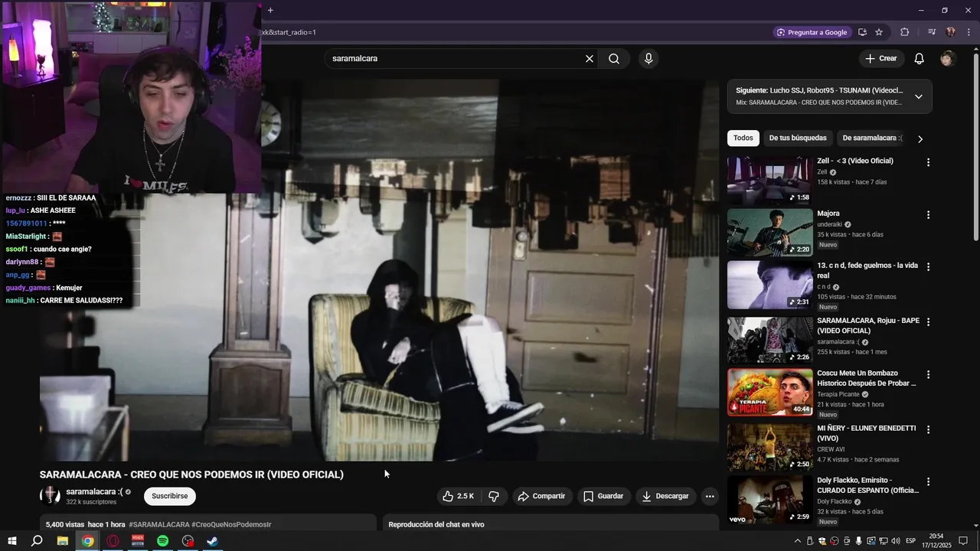Show hidden system tray icons
The image size is (980, 551).
tap(797, 541)
